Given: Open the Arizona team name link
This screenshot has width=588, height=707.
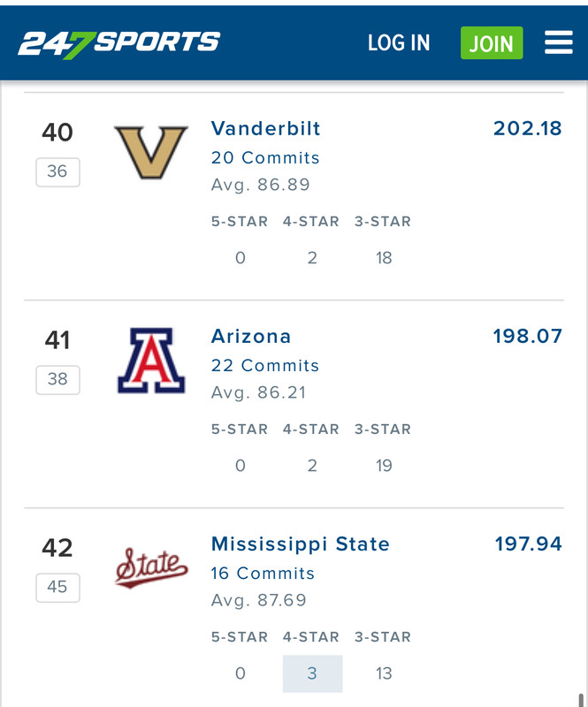Looking at the screenshot, I should tap(251, 337).
